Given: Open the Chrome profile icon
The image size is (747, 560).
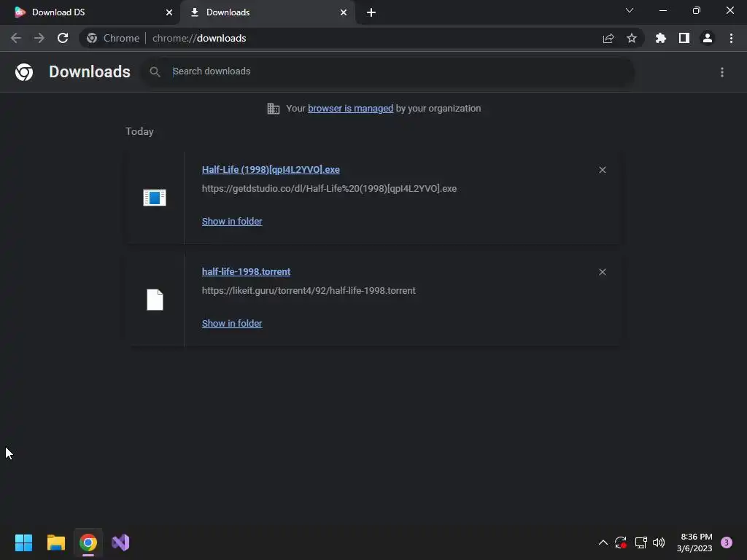Looking at the screenshot, I should [708, 38].
